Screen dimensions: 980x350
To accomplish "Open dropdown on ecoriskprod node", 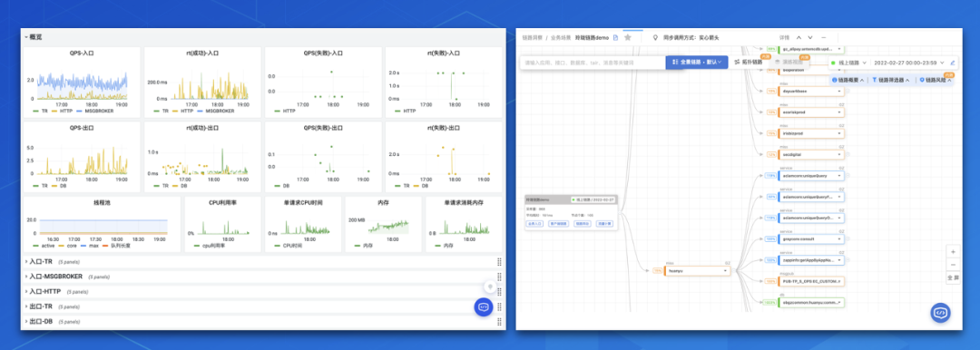I will 839,112.
